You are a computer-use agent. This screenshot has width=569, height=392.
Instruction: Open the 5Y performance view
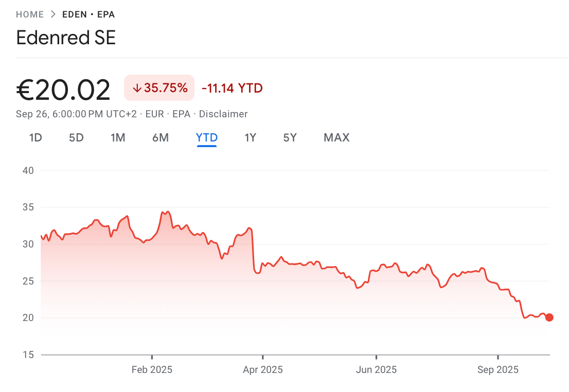pos(289,137)
